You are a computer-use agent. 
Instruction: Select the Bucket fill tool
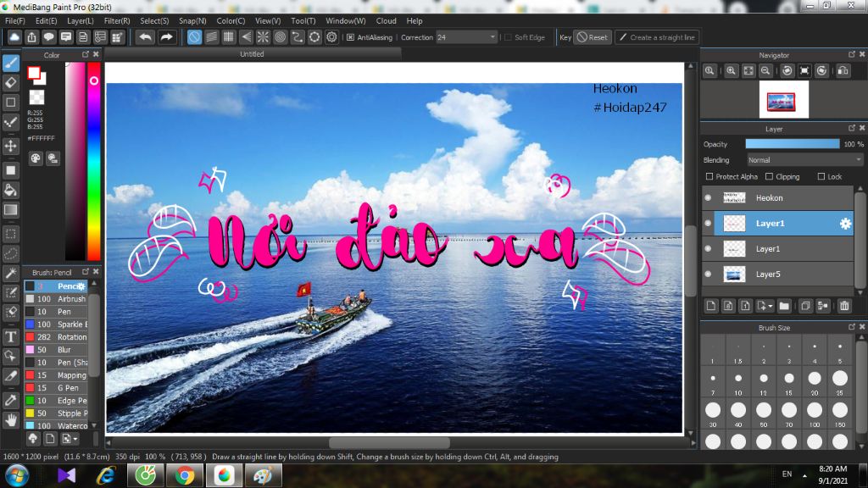[x=10, y=191]
